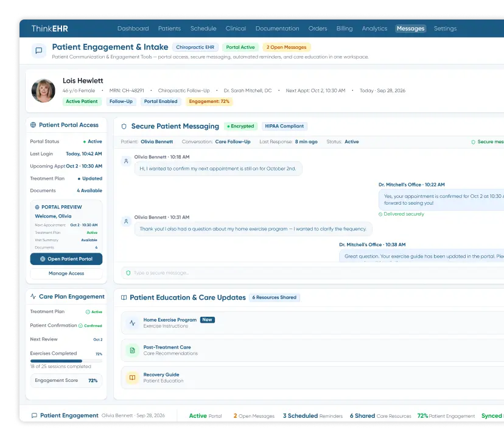Click the pulse icon beside Care Plan Engagement

[x=33, y=296]
